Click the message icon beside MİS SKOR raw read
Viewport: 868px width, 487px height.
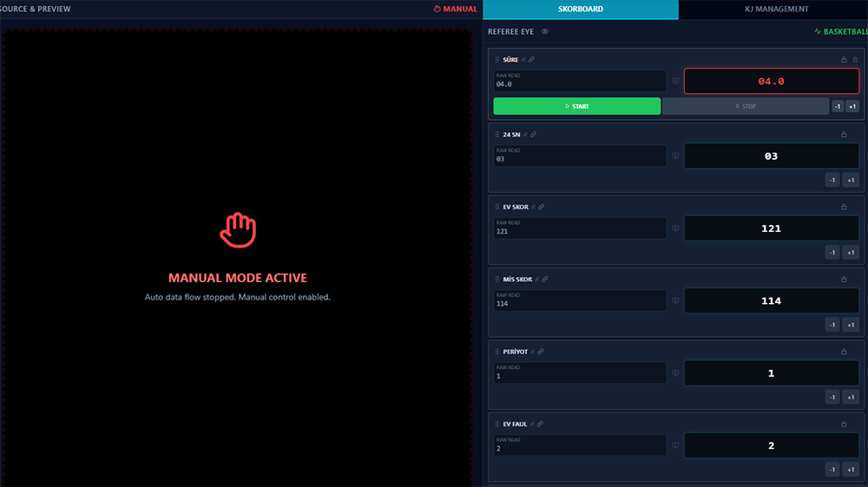675,300
